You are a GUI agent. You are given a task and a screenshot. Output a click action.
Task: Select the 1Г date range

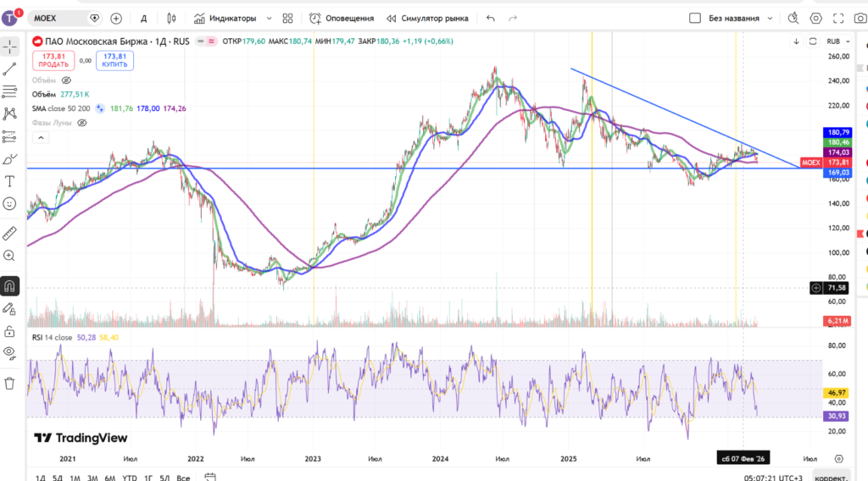148,478
